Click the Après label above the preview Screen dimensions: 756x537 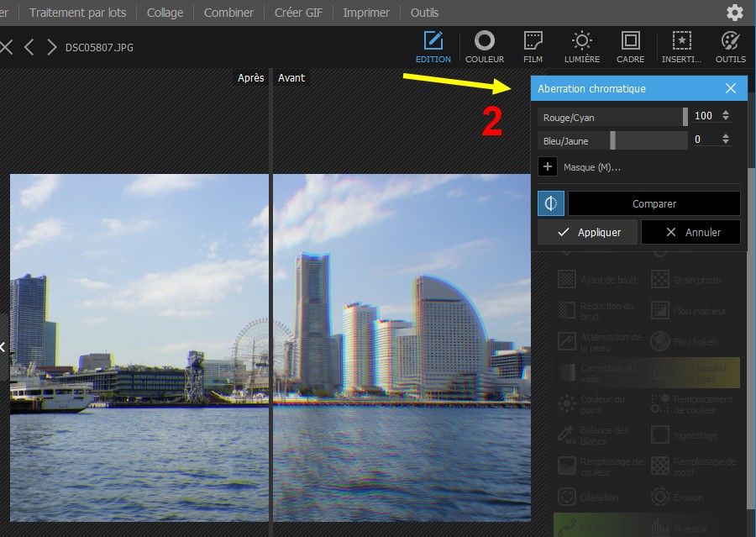coord(250,77)
